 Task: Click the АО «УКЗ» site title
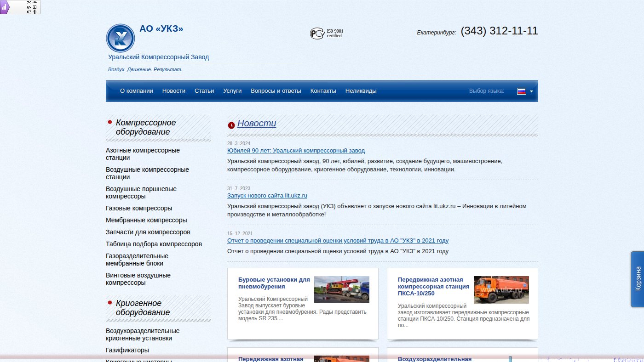click(x=161, y=29)
